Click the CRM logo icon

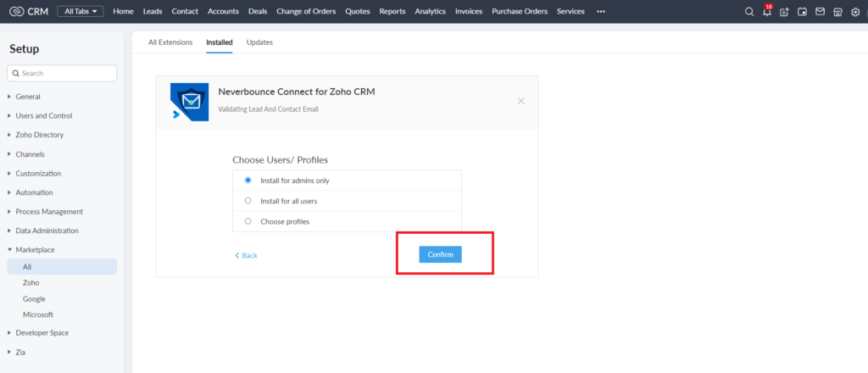[16, 11]
